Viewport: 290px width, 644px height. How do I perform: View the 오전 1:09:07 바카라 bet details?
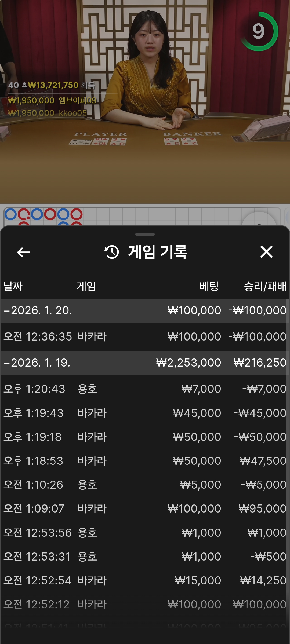pos(145,508)
